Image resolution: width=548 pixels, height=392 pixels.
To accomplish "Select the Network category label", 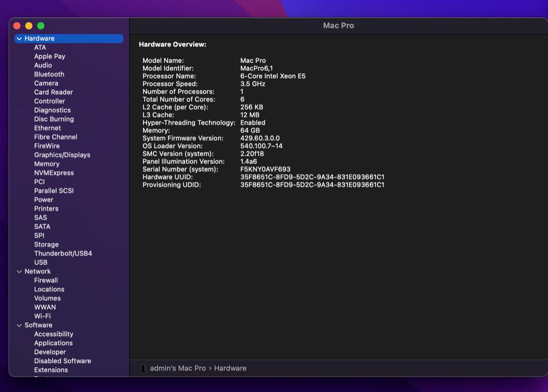I will coord(38,271).
